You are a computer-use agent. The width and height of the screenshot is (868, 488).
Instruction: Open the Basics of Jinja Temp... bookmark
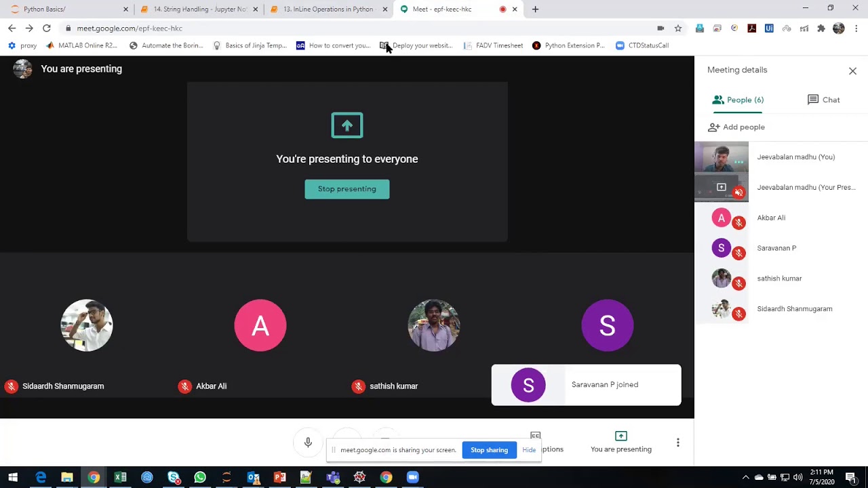250,45
